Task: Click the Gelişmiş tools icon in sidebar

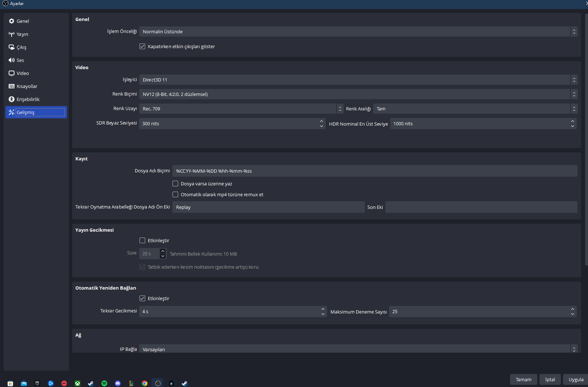Action: [x=12, y=112]
